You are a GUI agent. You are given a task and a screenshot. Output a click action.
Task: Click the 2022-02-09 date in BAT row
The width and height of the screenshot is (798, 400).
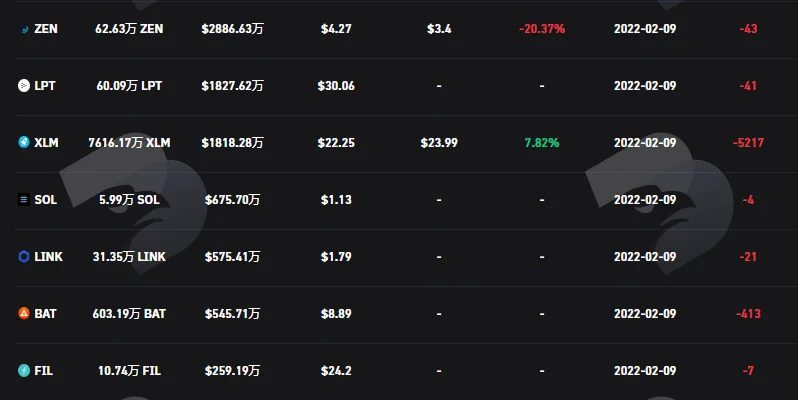[645, 313]
